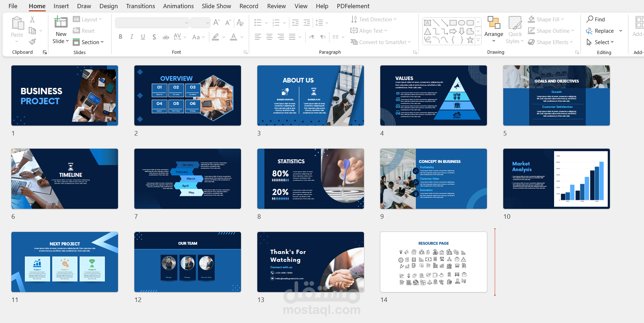The width and height of the screenshot is (644, 323).
Task: Open the Select dropdown
Action: pyautogui.click(x=600, y=42)
